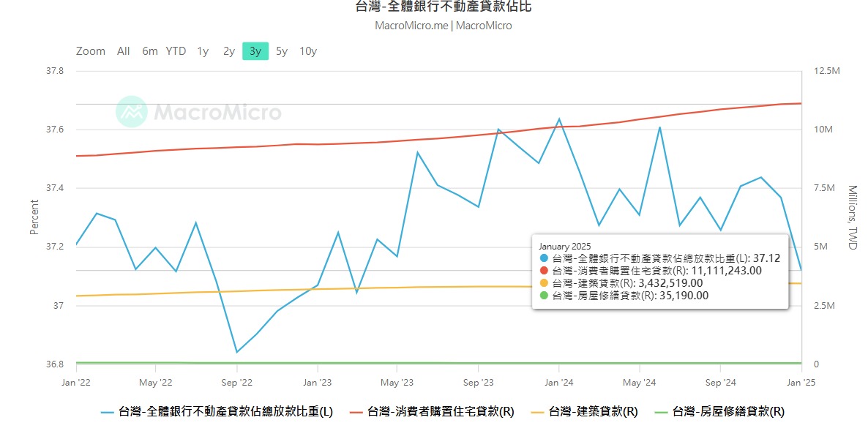Click the Sep '22 low point on blue line
Screen dimensions: 868x431
pyautogui.click(x=237, y=352)
